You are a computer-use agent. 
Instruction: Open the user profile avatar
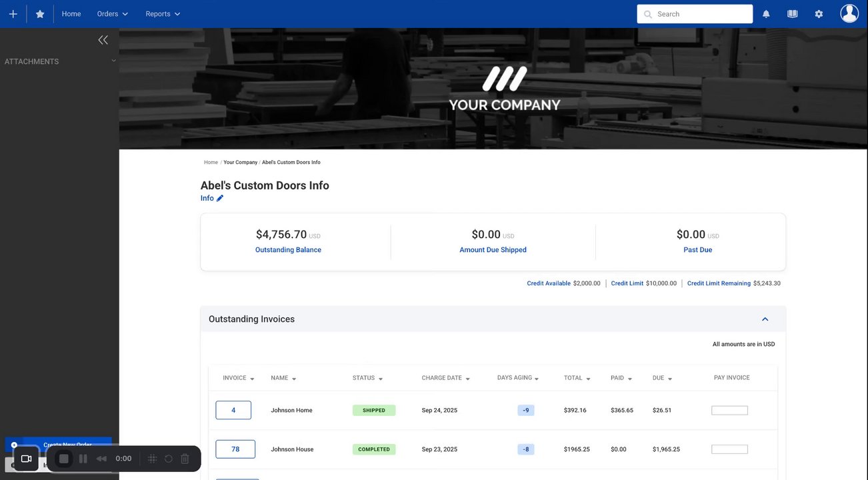pyautogui.click(x=849, y=13)
